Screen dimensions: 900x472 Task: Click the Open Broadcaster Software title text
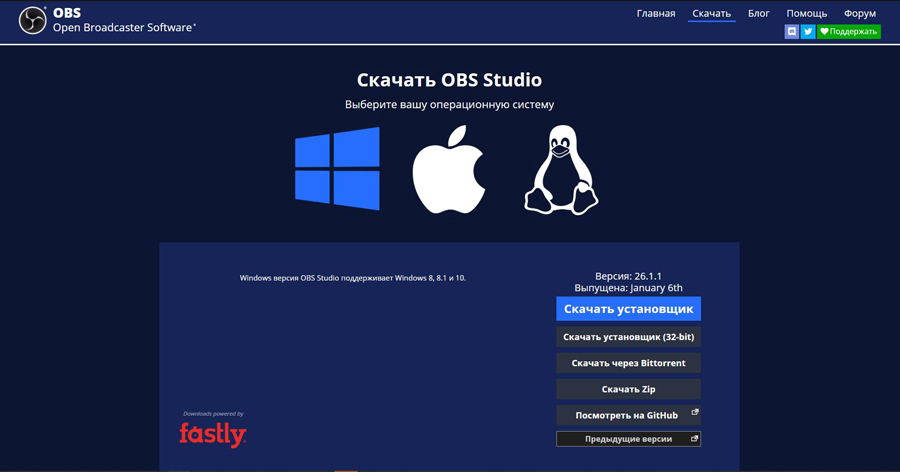(124, 28)
